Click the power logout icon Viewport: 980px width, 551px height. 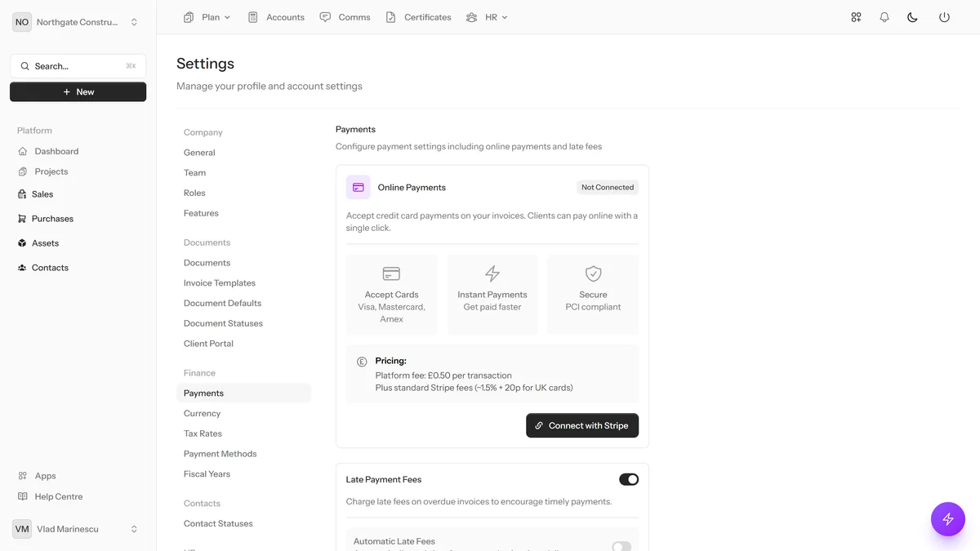pyautogui.click(x=944, y=17)
